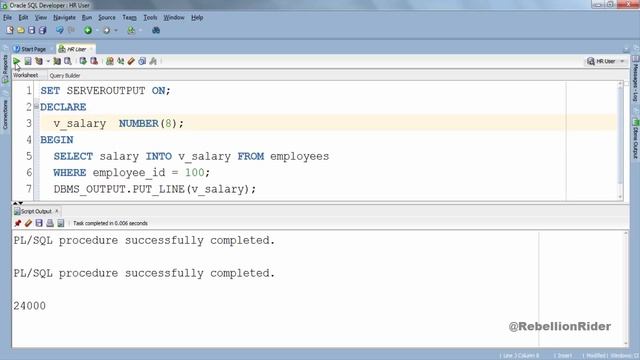The width and height of the screenshot is (640, 360).
Task: Click the Run Script icon in the worksheet toolbar
Action: tap(28, 61)
